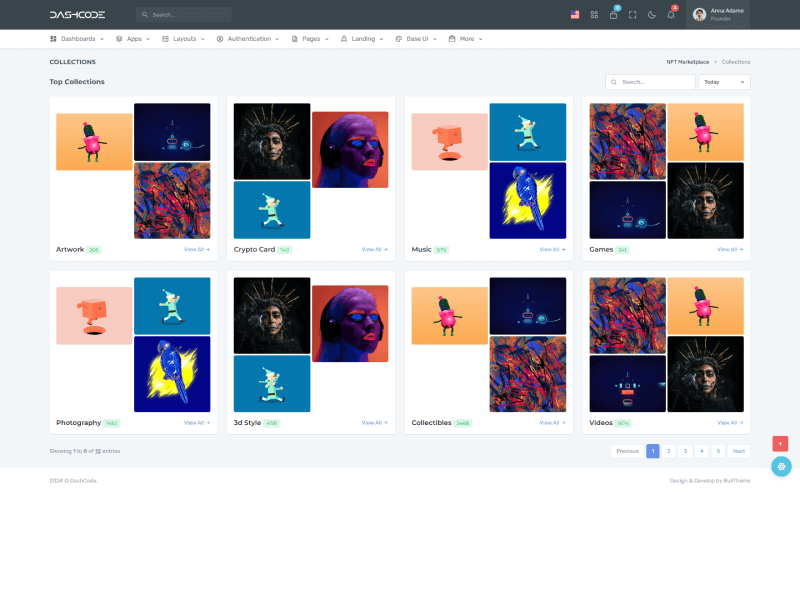Expand the Dashboards menu

(77, 39)
